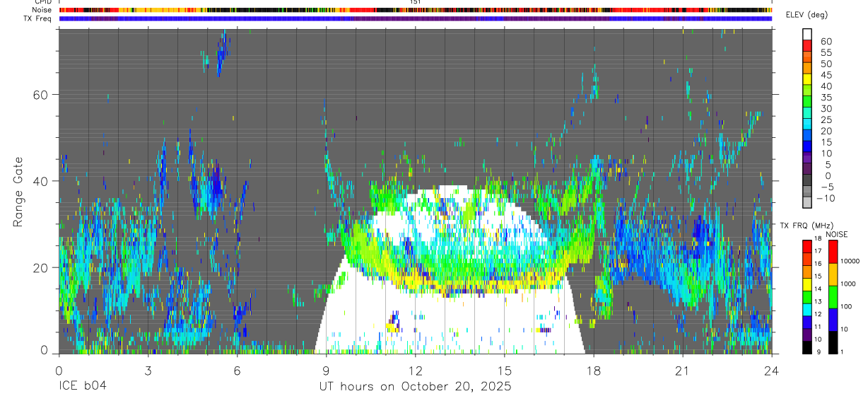868x401 pixels.
Task: Click the range gate tick label '20'
Action: [42, 267]
